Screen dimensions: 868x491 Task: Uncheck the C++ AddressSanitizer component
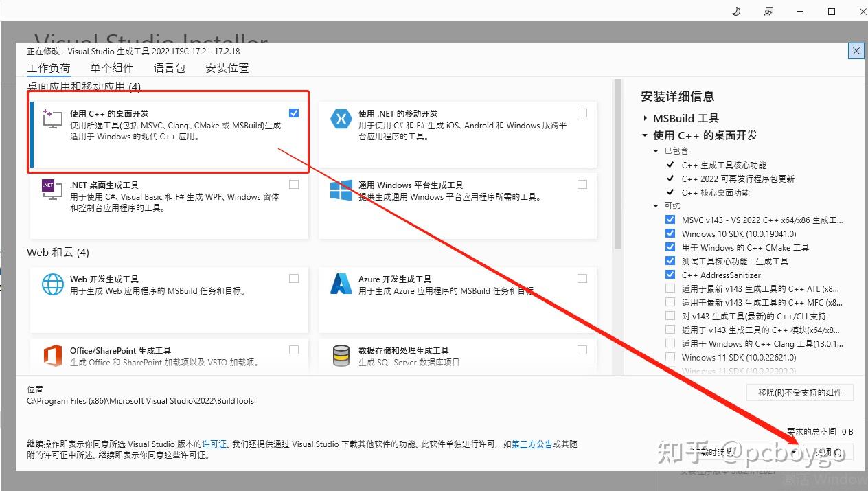670,275
